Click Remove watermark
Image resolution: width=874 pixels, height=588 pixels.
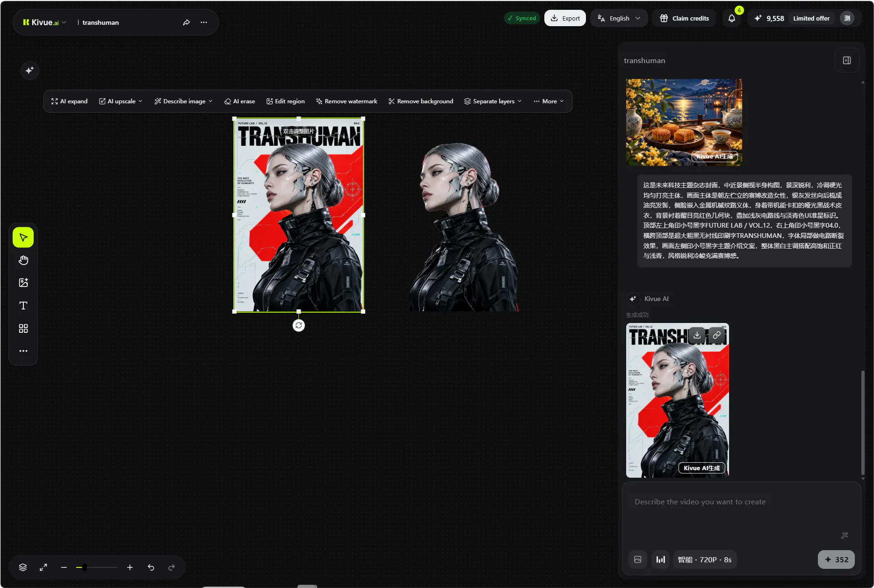tap(347, 101)
